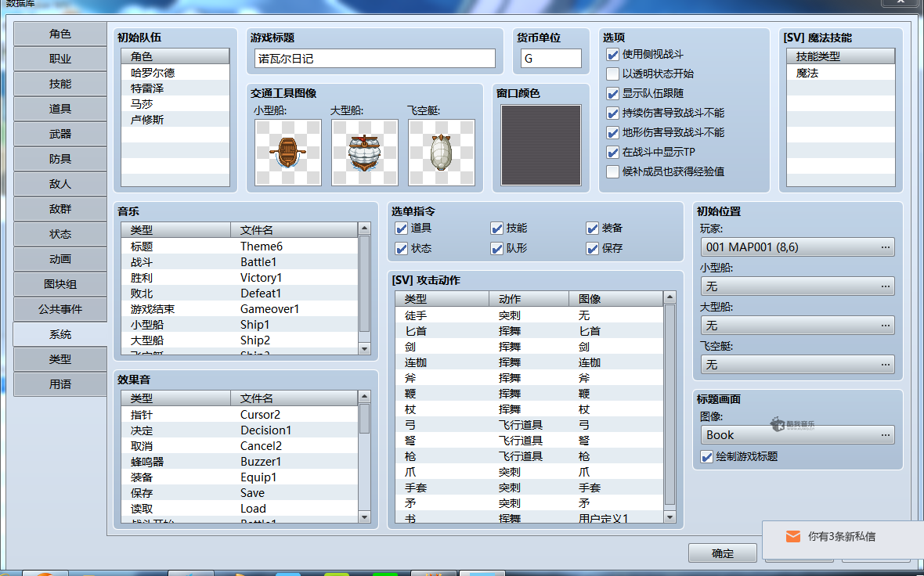The height and width of the screenshot is (576, 924).
Task: Click the down arrow of 音乐 list scrollbar
Action: [364, 349]
